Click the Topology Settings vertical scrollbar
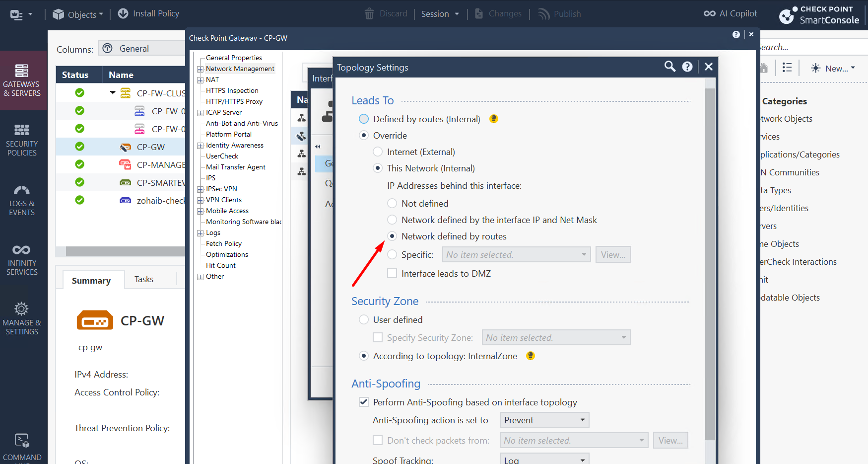 [x=710, y=264]
